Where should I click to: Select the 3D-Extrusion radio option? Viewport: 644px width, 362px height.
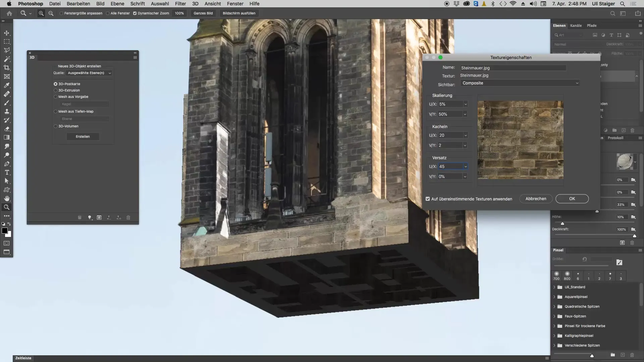point(56,90)
